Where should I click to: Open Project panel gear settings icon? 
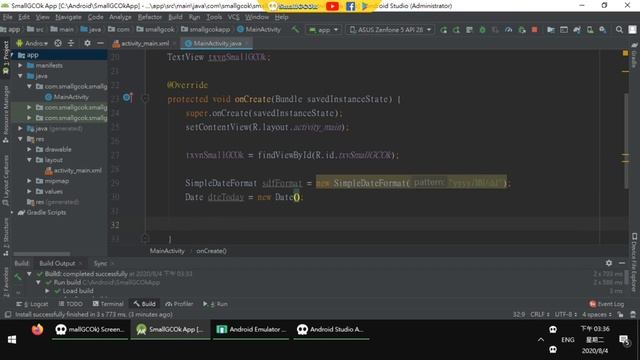pos(87,43)
